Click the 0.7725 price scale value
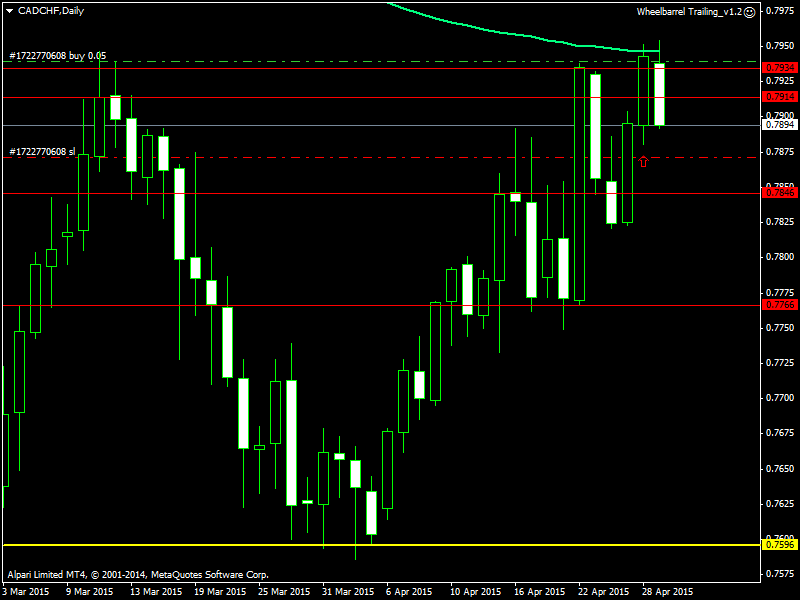Screen dimensions: 800x600 780,363
